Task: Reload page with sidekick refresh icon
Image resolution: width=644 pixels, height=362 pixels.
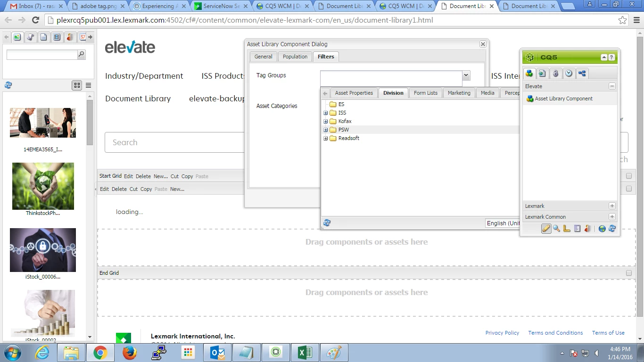Action: (612, 229)
